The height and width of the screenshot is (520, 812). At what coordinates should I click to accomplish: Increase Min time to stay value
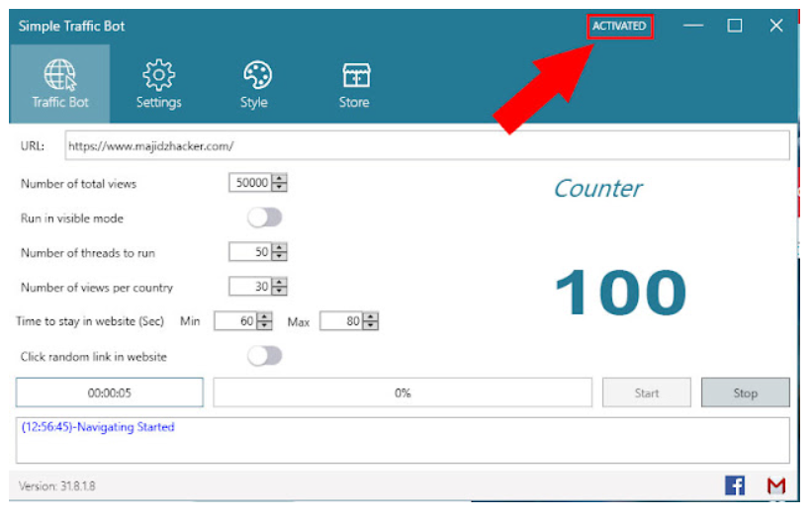click(x=264, y=317)
